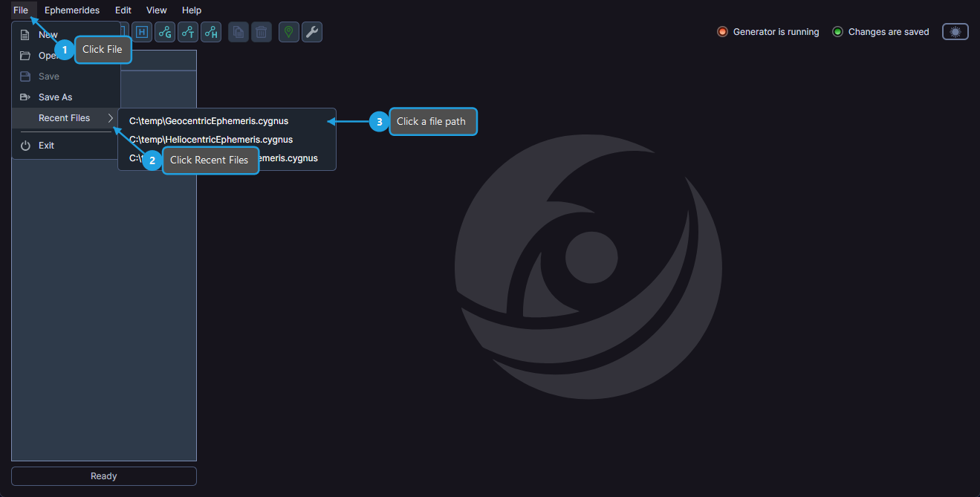Click the node G toolbar icon
Screen dimensions: 980x497
click(x=165, y=32)
